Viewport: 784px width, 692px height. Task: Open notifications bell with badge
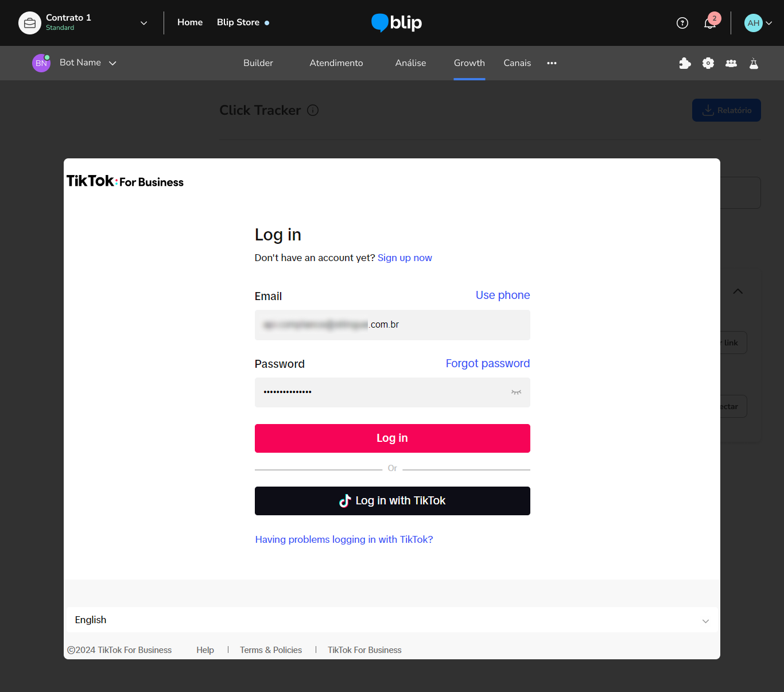click(711, 22)
